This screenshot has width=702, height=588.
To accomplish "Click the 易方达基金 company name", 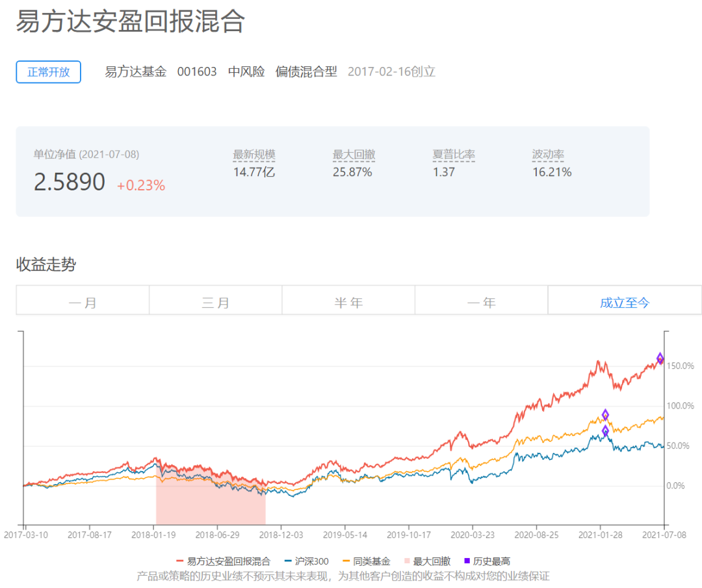I will pyautogui.click(x=136, y=71).
